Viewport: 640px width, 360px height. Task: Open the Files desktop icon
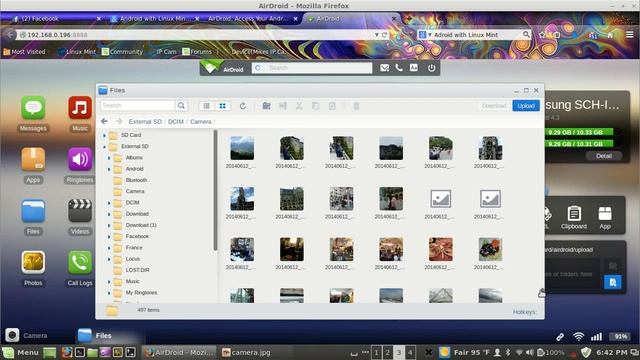[33, 211]
